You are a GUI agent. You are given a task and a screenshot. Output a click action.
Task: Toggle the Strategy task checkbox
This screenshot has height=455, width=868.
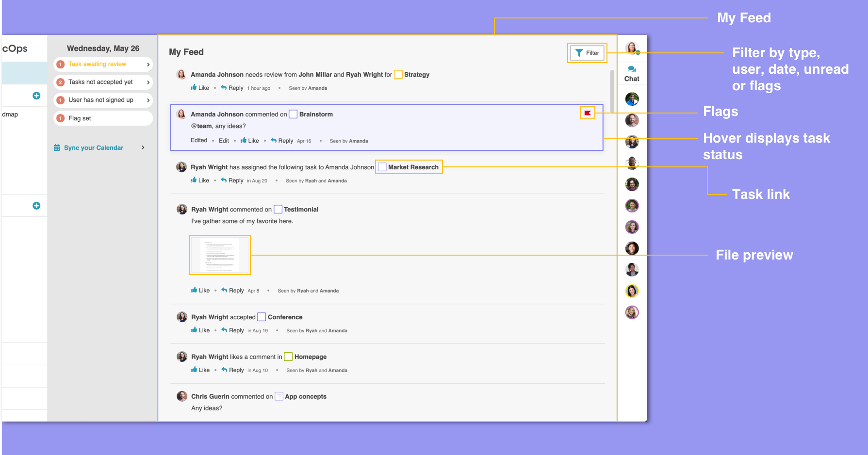click(398, 75)
